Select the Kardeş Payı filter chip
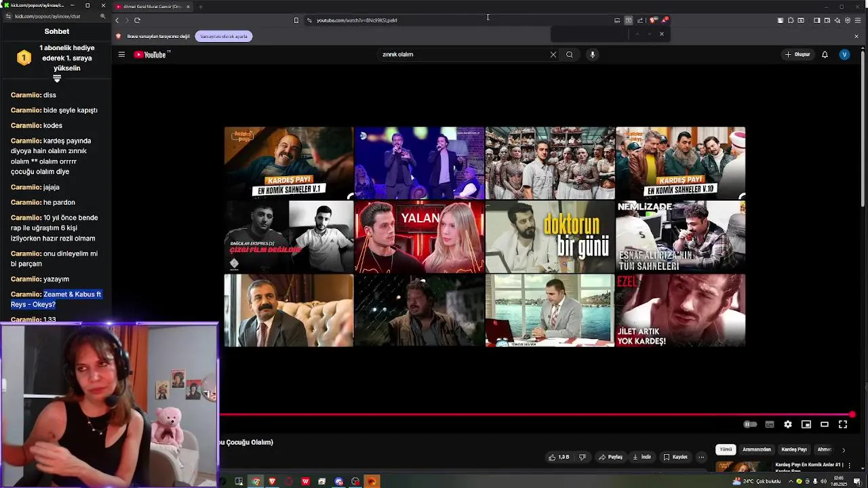The height and width of the screenshot is (488, 868). pyautogui.click(x=794, y=449)
